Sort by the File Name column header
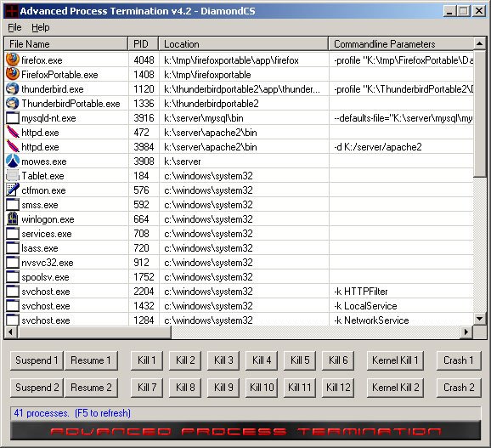 66,44
